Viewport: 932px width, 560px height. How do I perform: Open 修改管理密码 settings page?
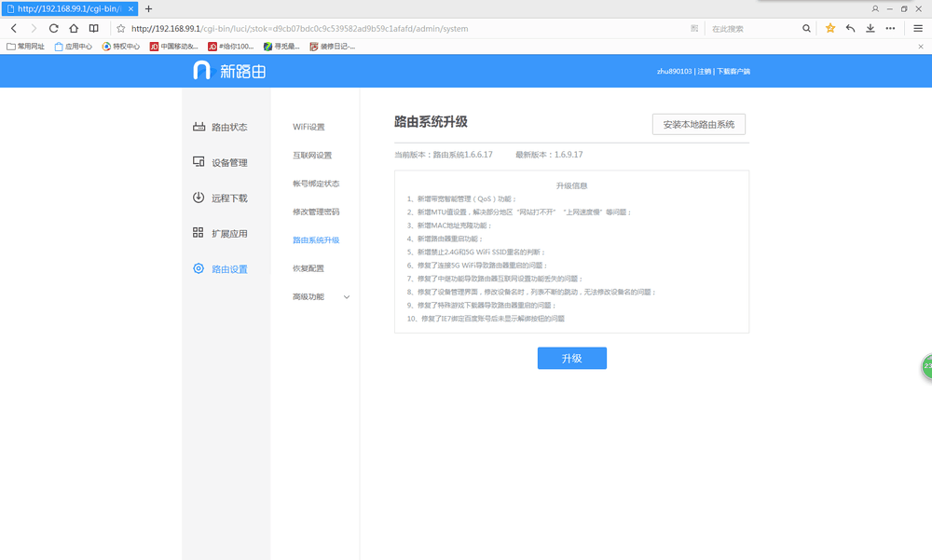(316, 212)
